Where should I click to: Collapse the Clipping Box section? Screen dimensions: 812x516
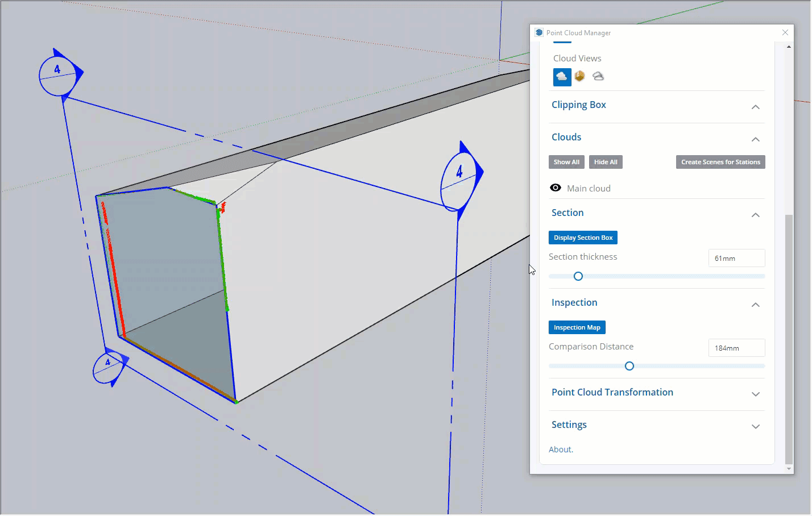(756, 107)
